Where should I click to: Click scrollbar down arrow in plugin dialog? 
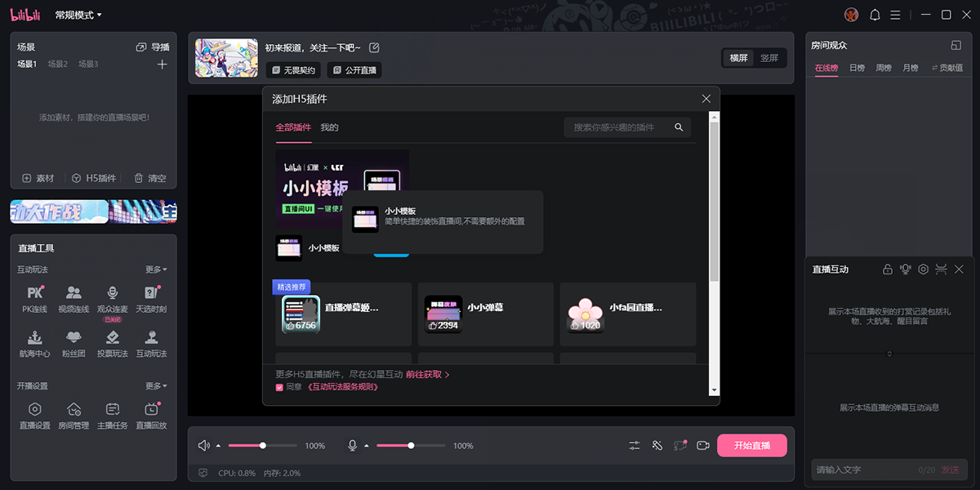coord(714,391)
